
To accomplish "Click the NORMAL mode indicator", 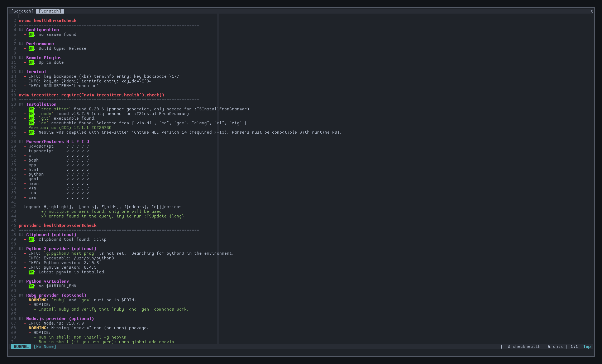I will pyautogui.click(x=21, y=346).
